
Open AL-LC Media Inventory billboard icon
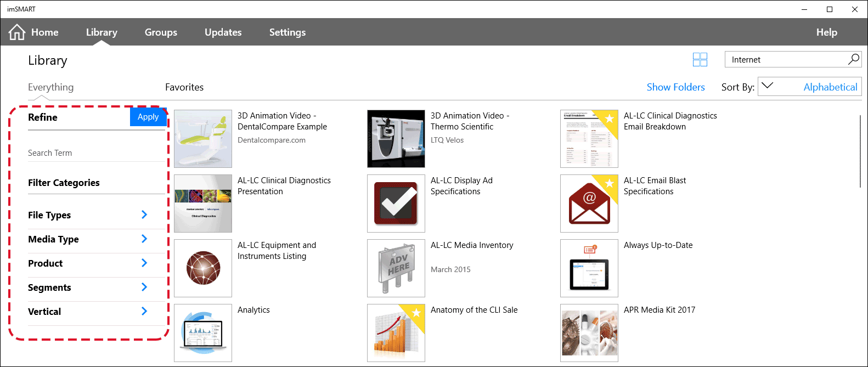396,268
